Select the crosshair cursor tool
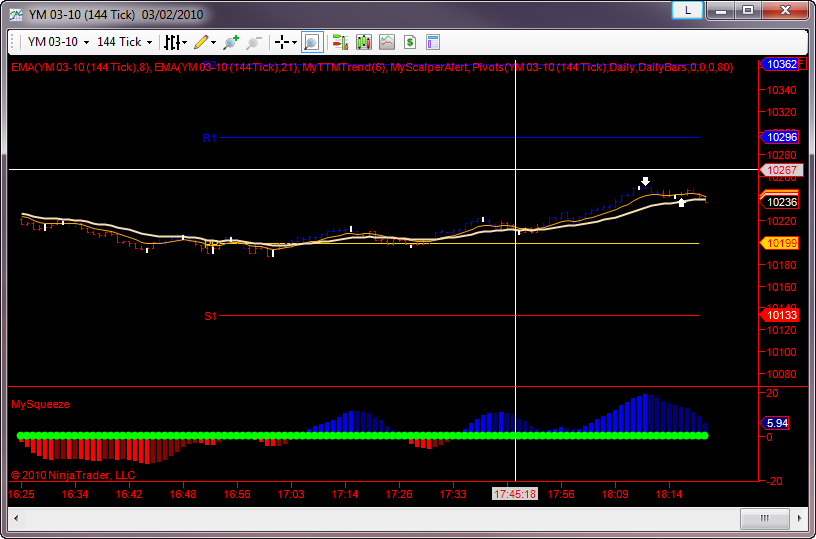 282,42
